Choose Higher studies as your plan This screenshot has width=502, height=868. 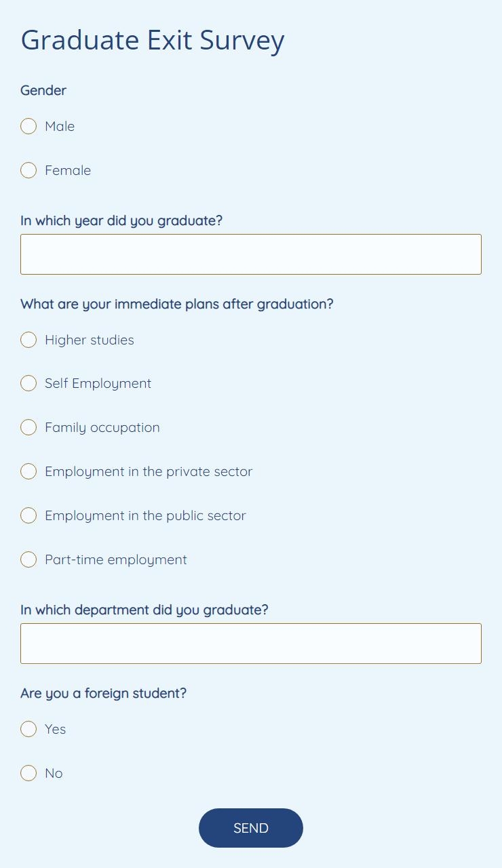[x=28, y=340]
